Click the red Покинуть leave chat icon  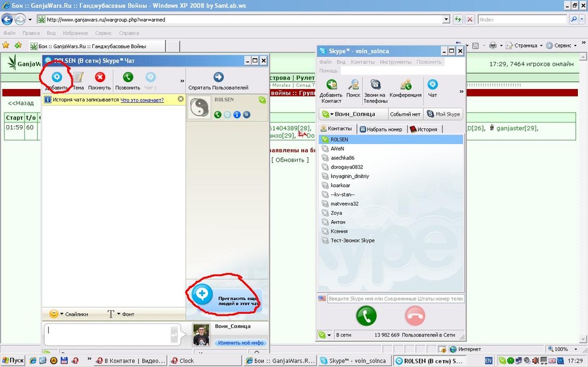(100, 77)
